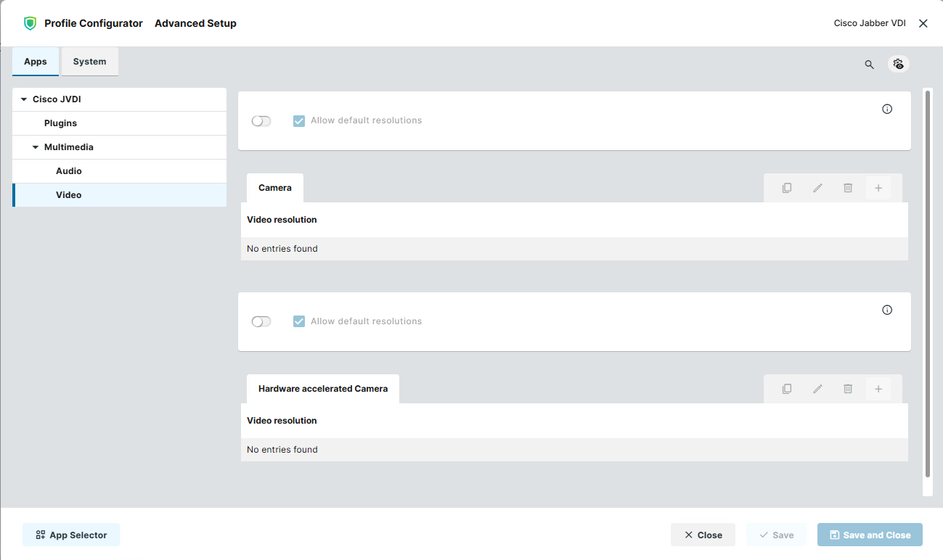Click the Cisco Jabber VDI title text
943x560 pixels.
pyautogui.click(x=870, y=23)
